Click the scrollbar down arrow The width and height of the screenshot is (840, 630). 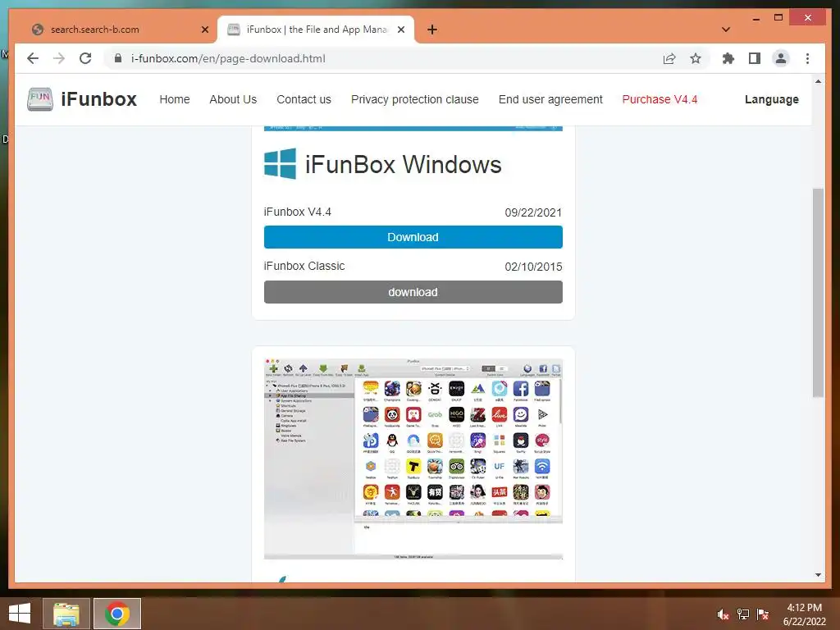[818, 575]
